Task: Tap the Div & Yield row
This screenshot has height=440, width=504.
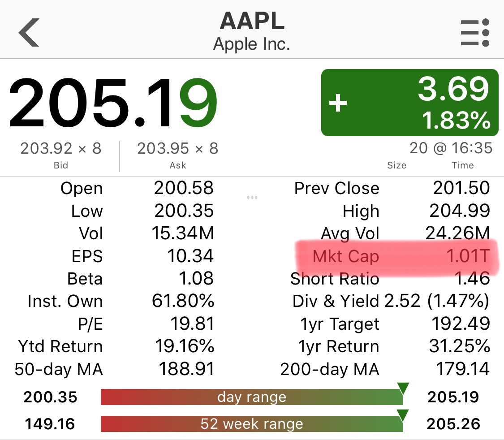Action: click(391, 301)
